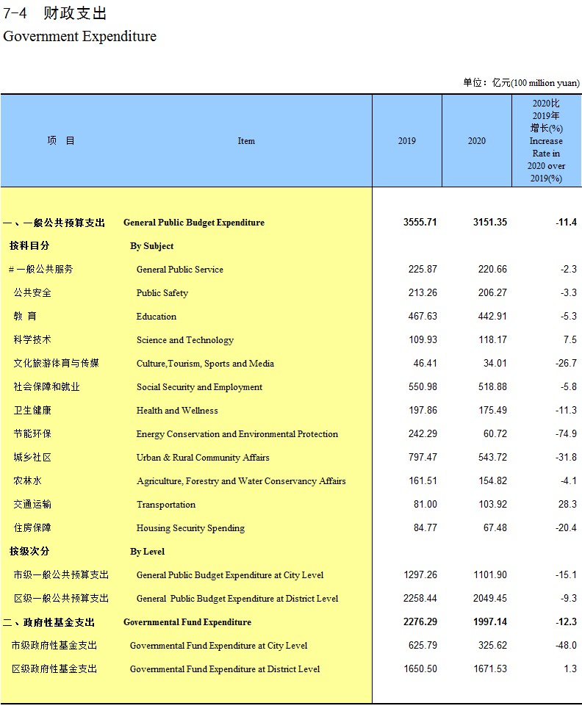
Task: Select the Urban & Rural Community Affairs label
Action: (203, 458)
